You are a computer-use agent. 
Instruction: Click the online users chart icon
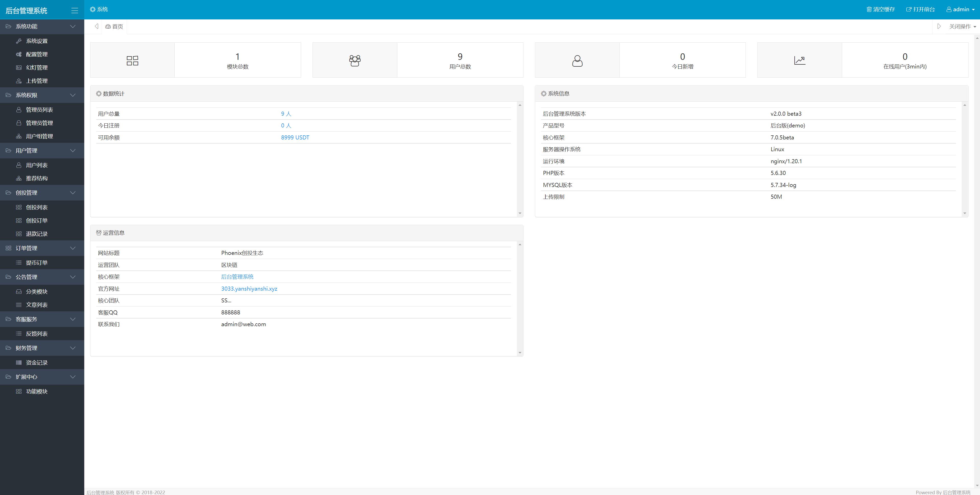coord(799,61)
